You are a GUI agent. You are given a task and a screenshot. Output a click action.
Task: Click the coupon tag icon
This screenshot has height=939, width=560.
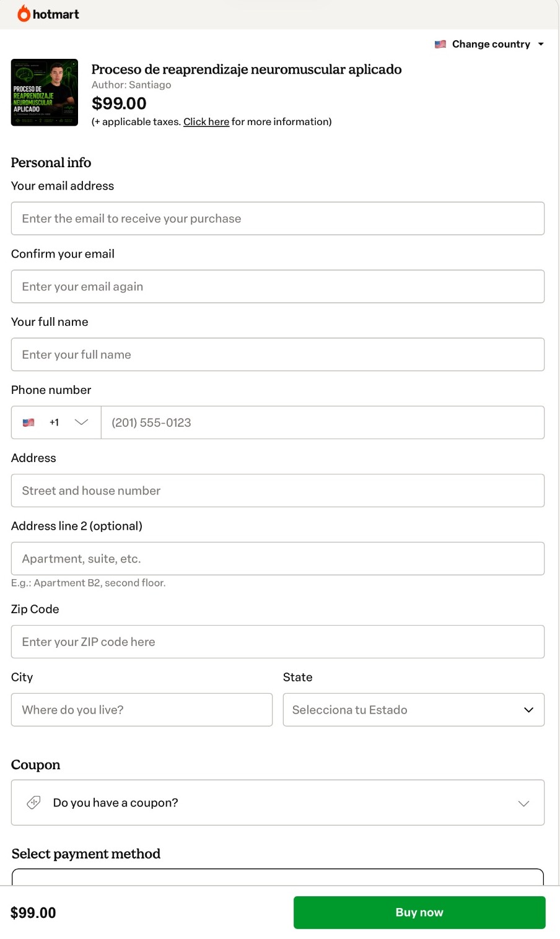coord(34,803)
